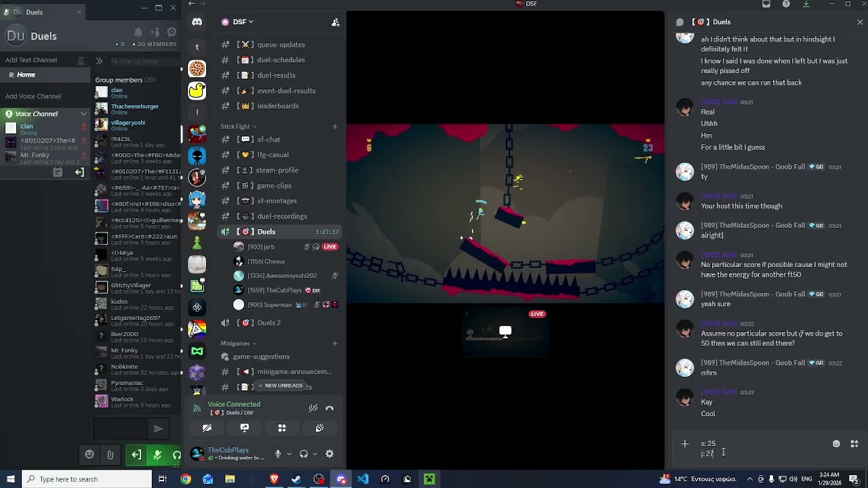Image resolution: width=868 pixels, height=488 pixels.
Task: Attach a file in Steam chat
Action: pyautogui.click(x=110, y=455)
